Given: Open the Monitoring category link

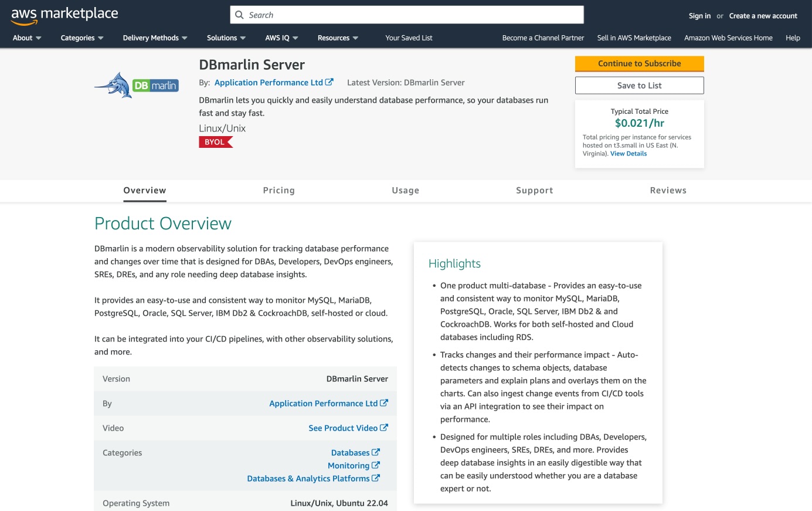Looking at the screenshot, I should tap(349, 465).
